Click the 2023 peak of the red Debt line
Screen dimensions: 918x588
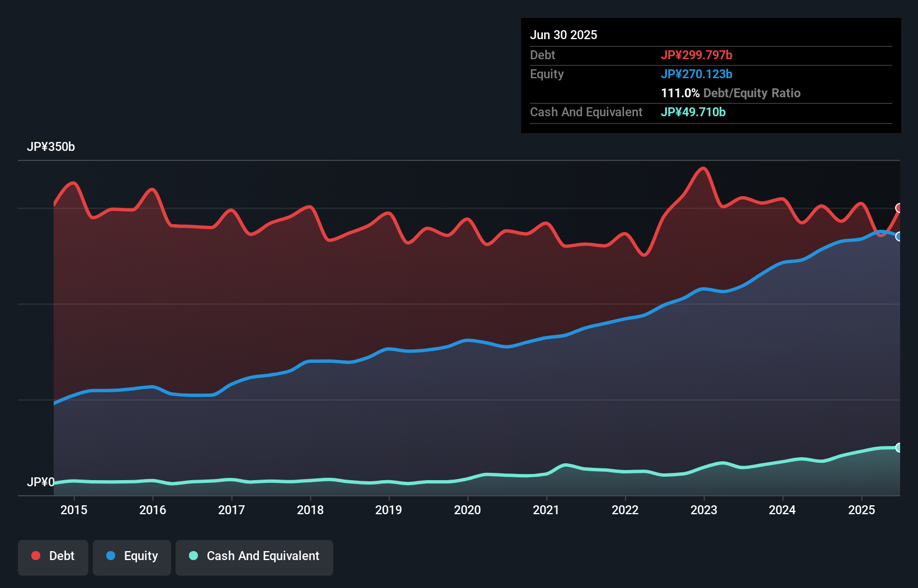point(703,168)
